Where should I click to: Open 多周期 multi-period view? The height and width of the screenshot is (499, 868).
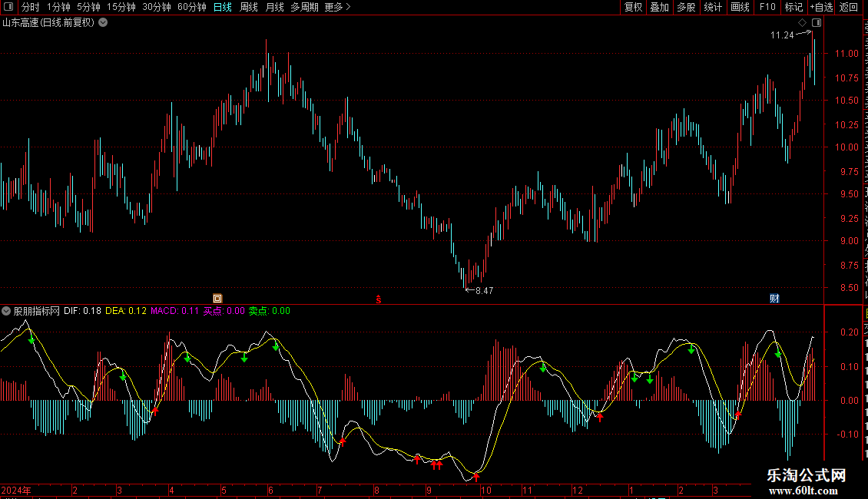(304, 7)
